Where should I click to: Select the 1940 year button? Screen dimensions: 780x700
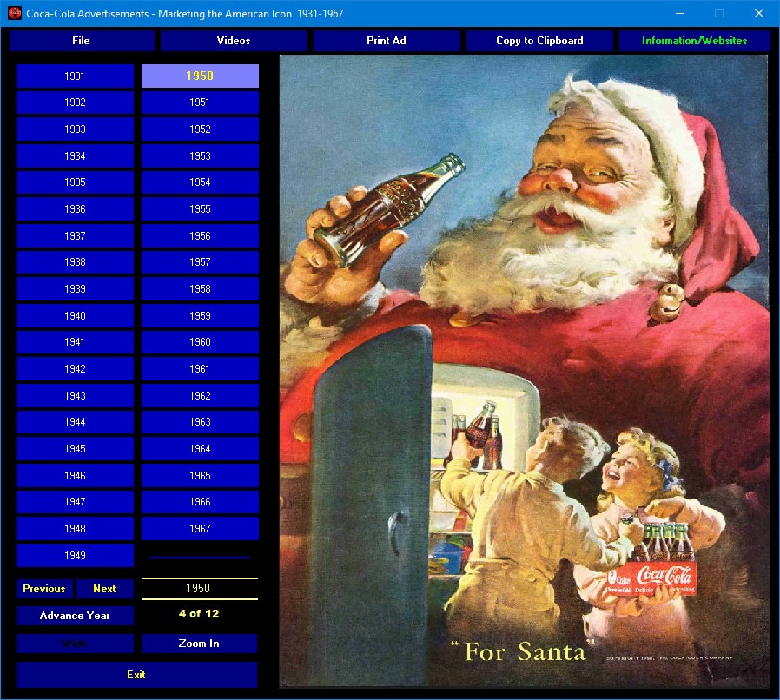pos(75,316)
